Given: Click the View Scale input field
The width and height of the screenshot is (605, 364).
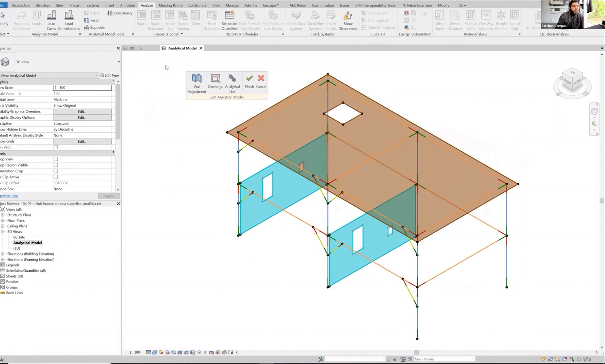Looking at the screenshot, I should [82, 88].
